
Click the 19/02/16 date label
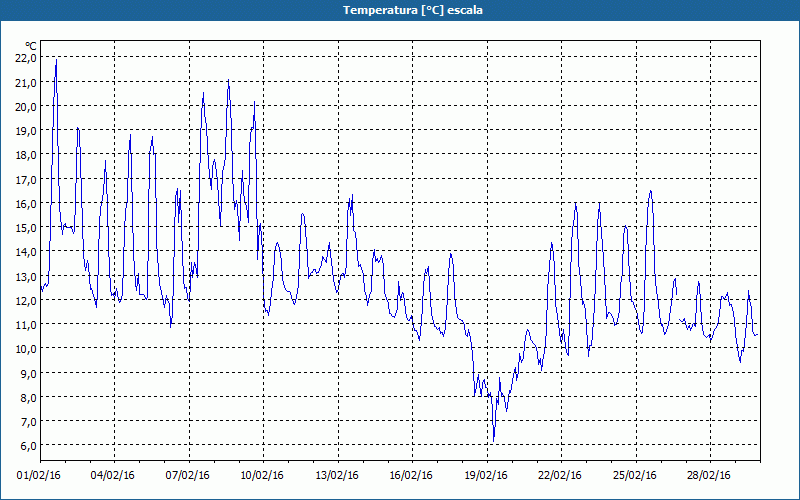[486, 476]
